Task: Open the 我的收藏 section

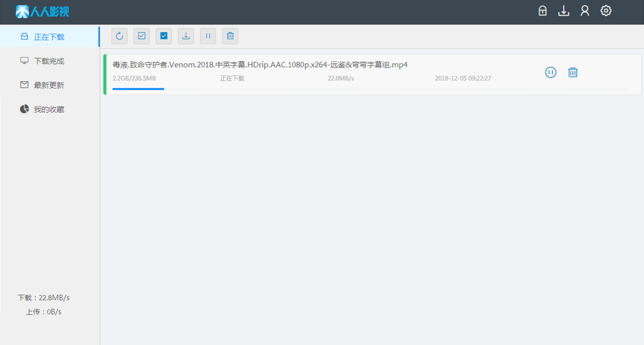Action: point(50,109)
